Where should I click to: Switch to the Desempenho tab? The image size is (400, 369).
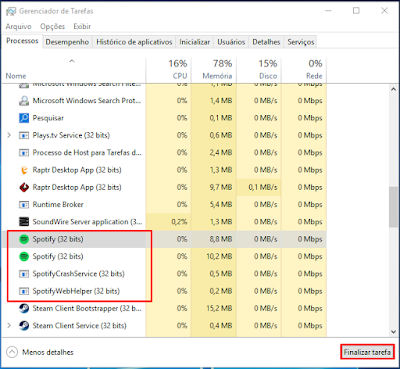click(67, 42)
